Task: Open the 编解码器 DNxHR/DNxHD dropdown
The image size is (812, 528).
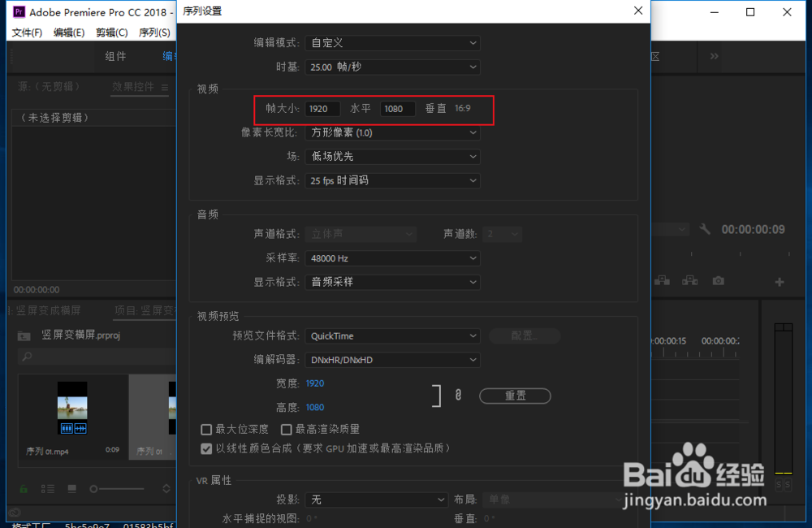Action: tap(392, 360)
